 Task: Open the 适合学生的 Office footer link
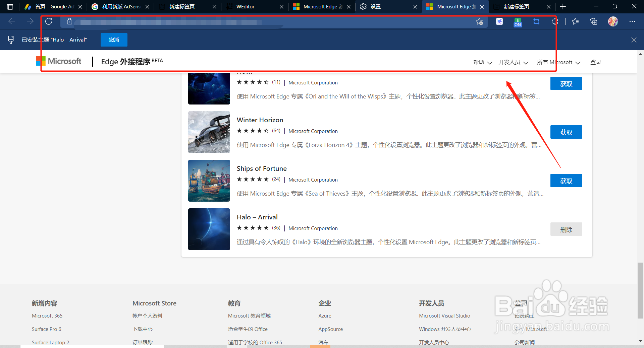click(x=248, y=329)
